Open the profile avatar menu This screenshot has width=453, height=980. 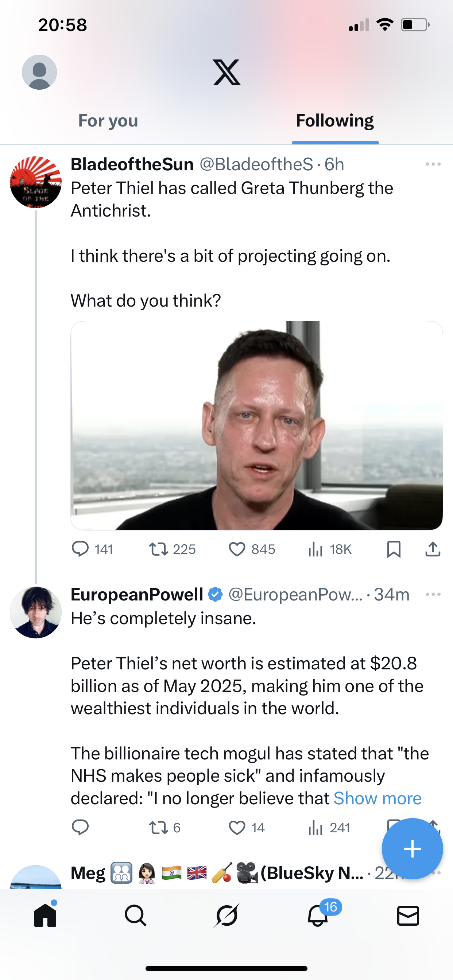[x=39, y=72]
